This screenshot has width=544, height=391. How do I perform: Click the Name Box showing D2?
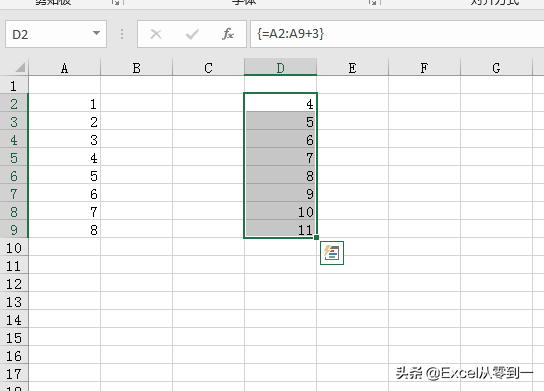56,34
